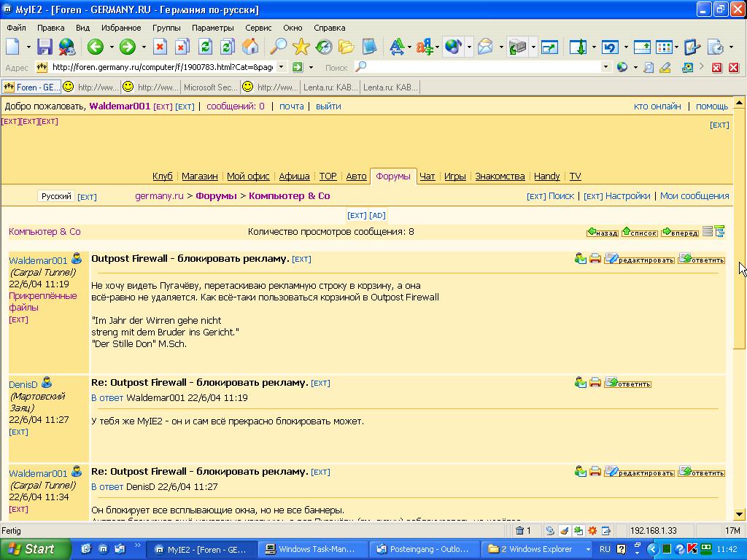Click the orange sun icon in status bar
This screenshot has height=560, width=747.
tap(592, 531)
